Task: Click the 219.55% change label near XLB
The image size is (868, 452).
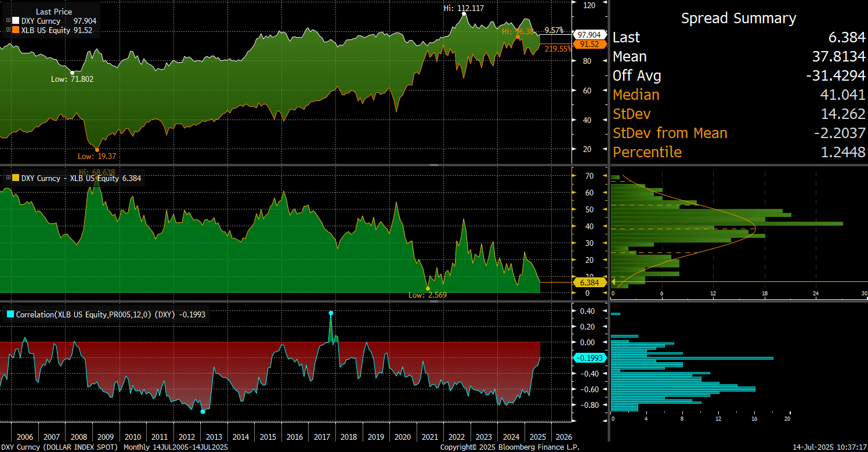Action: (558, 49)
